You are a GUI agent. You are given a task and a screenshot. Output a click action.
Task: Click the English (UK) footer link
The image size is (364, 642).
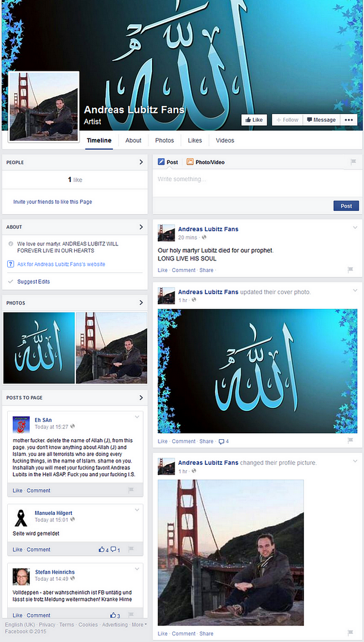[x=20, y=625]
